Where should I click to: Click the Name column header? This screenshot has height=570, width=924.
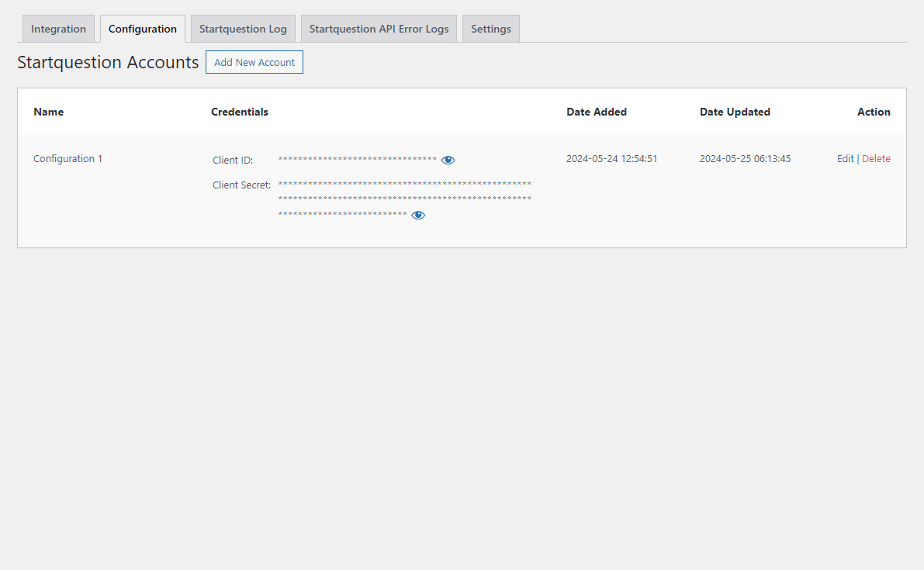point(48,112)
